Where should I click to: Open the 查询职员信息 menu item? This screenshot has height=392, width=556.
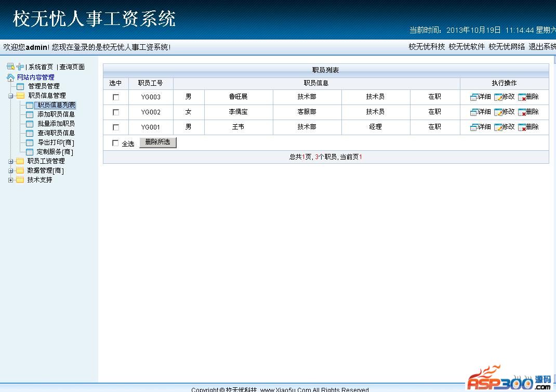coord(56,133)
